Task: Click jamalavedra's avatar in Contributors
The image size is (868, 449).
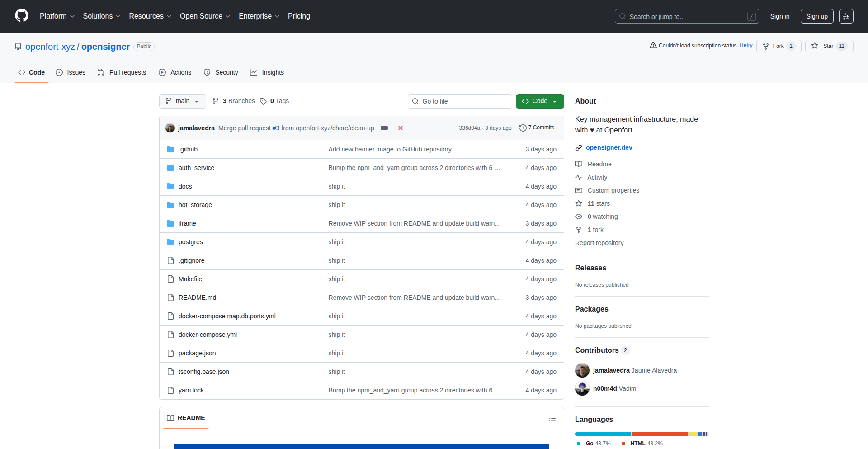Action: click(x=582, y=370)
